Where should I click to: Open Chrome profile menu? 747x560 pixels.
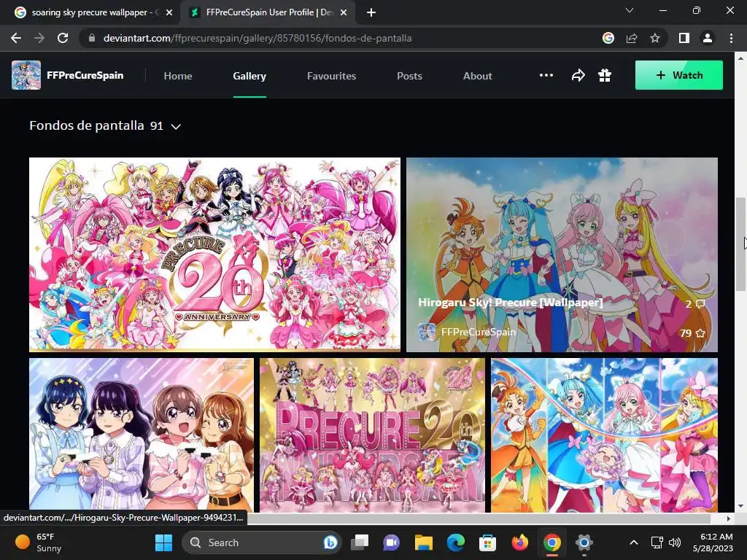coord(708,38)
